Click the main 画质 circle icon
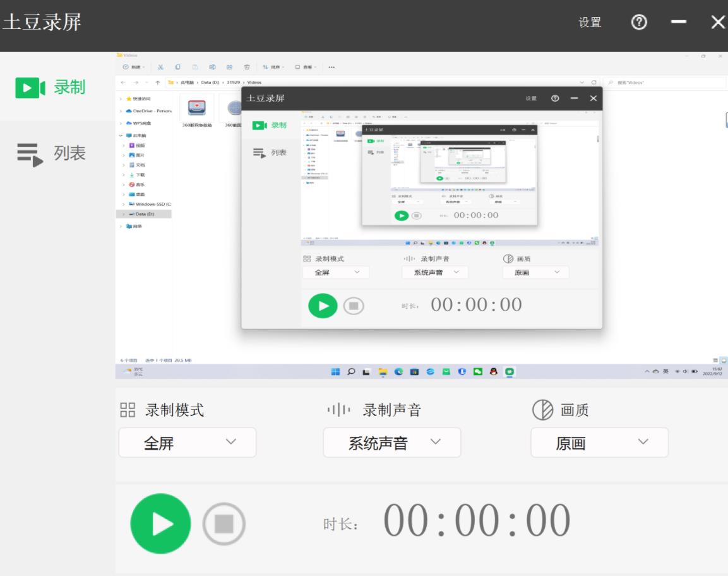Screen dimensions: 728x579 tap(542, 410)
